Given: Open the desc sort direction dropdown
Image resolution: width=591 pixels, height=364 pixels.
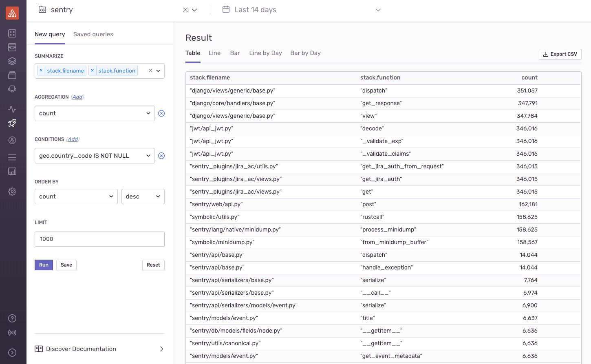Looking at the screenshot, I should click(143, 196).
